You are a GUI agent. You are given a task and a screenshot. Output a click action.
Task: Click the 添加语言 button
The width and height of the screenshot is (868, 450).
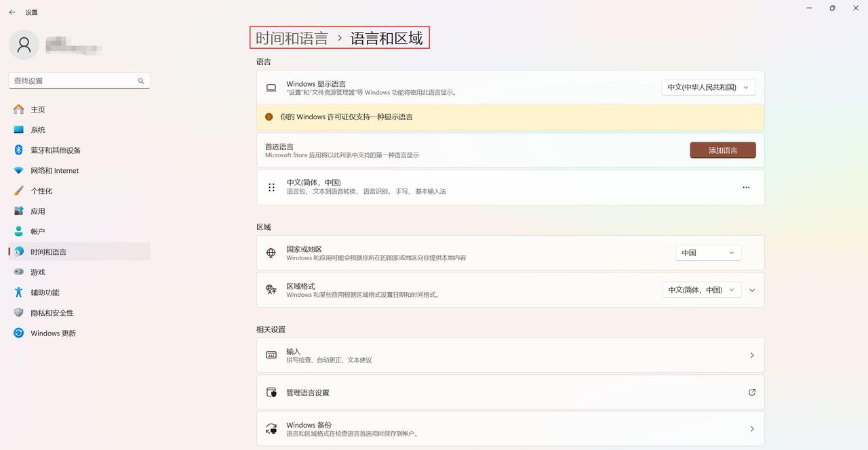(722, 150)
